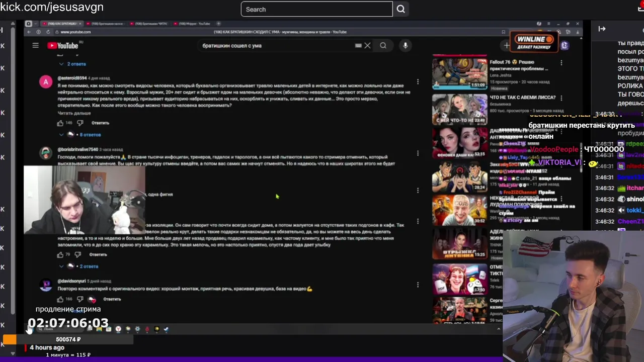Click the 500574 ₽ donation goal bar
Screen dimensions: 644x362
tap(68, 339)
